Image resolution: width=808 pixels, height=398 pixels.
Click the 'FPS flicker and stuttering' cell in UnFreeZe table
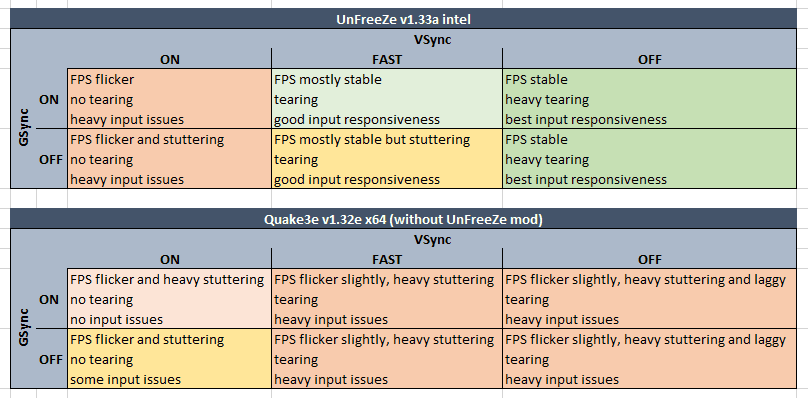pyautogui.click(x=170, y=159)
